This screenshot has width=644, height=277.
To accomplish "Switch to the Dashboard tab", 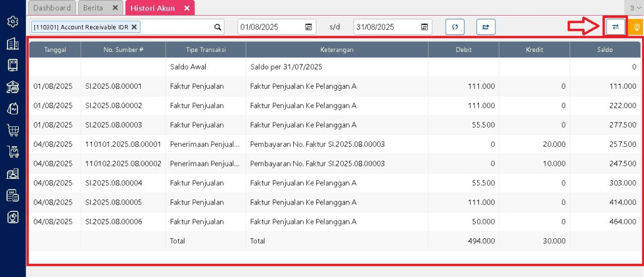I will coord(52,8).
